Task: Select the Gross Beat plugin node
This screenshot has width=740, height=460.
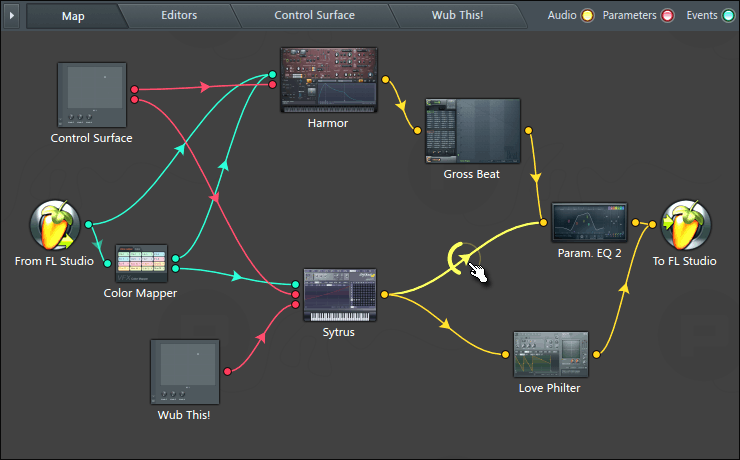Action: tap(473, 131)
